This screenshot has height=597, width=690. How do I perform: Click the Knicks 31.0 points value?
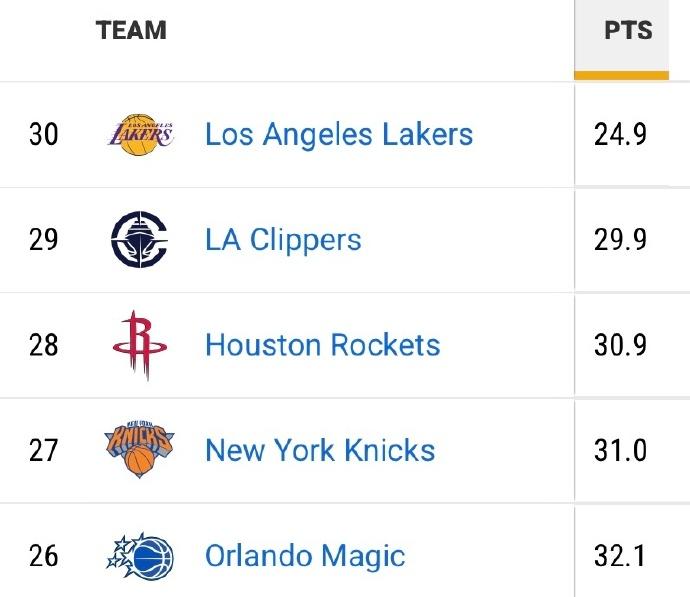(620, 450)
